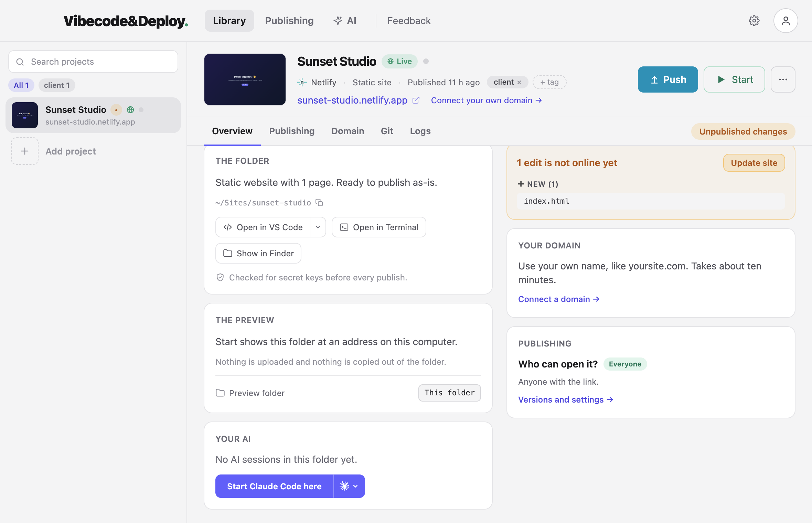812x523 pixels.
Task: Open Versions and settings link
Action: (x=566, y=399)
